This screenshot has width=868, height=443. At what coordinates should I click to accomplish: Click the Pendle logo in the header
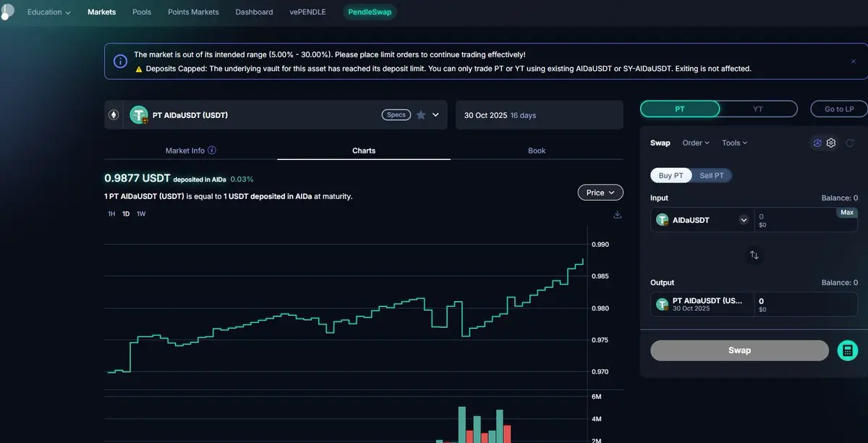point(7,10)
